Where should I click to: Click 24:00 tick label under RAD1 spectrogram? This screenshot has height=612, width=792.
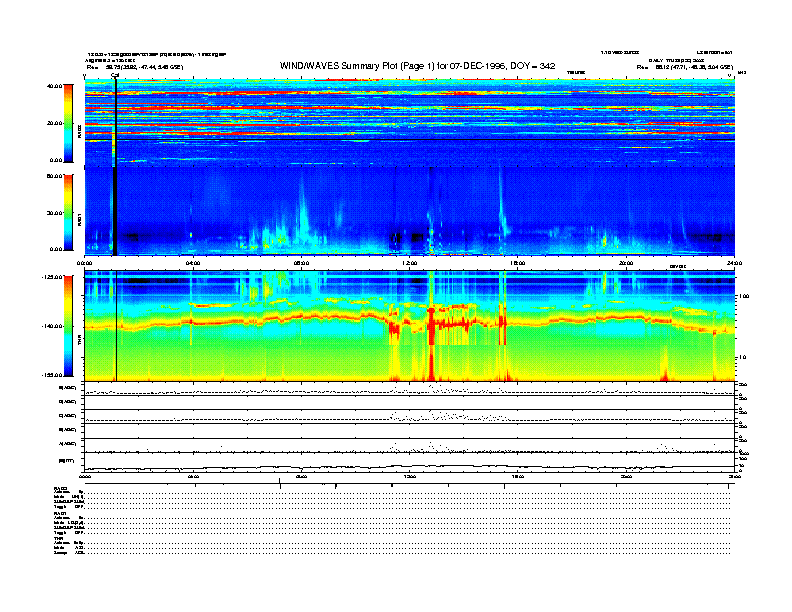734,263
